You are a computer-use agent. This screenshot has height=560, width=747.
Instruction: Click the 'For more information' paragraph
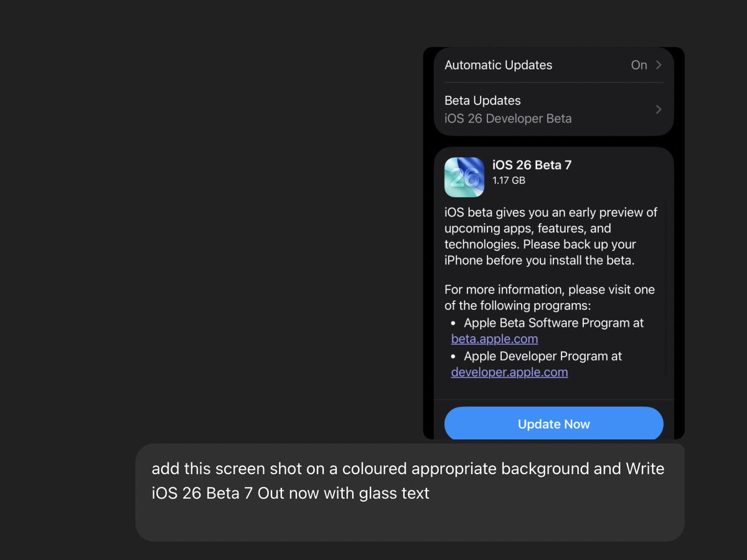click(550, 297)
